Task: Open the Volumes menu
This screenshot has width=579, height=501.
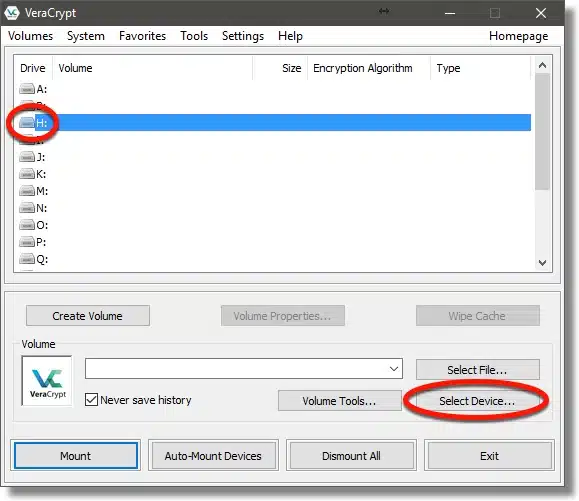Action: pos(31,36)
